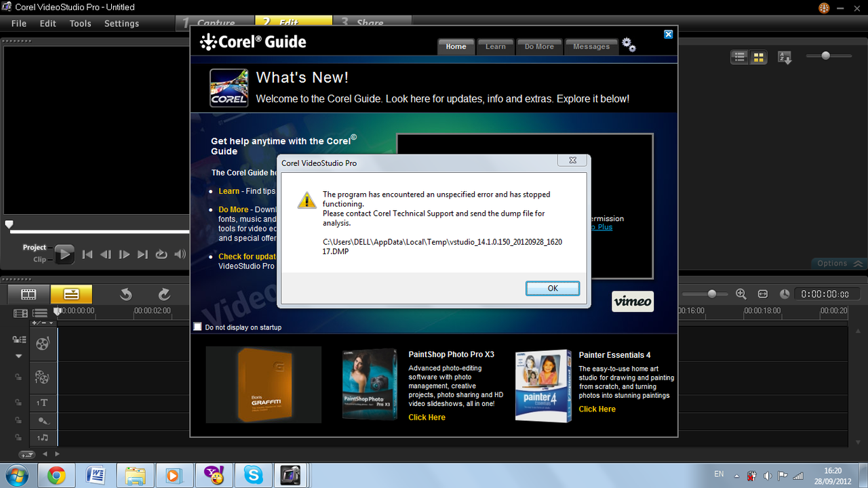Sort library clips with A-Z icon

coord(785,58)
